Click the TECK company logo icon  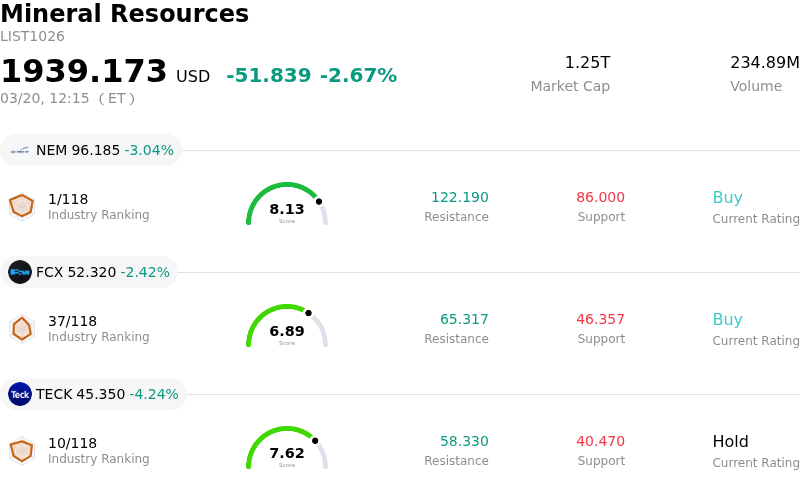pyautogui.click(x=20, y=394)
